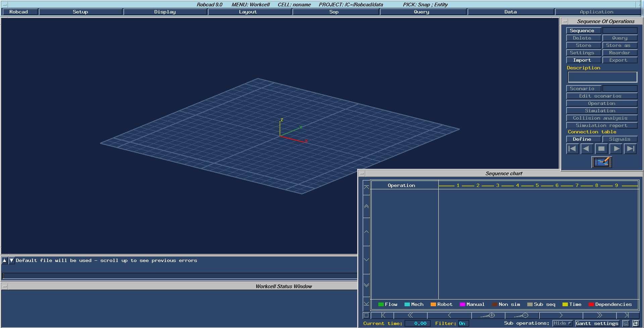Click the orange Robot legend swatch

(433, 305)
